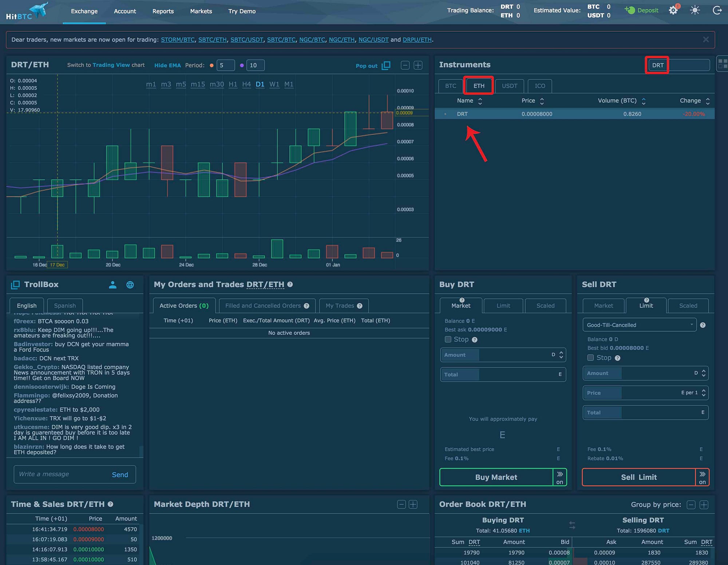Collapse the chart panel with minus icon
Screen dimensions: 728x565
pos(405,65)
